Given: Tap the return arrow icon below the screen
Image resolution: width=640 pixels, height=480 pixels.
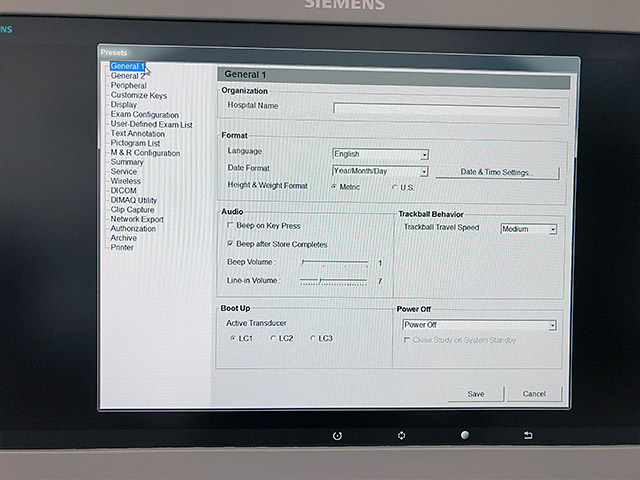Looking at the screenshot, I should coord(528,435).
